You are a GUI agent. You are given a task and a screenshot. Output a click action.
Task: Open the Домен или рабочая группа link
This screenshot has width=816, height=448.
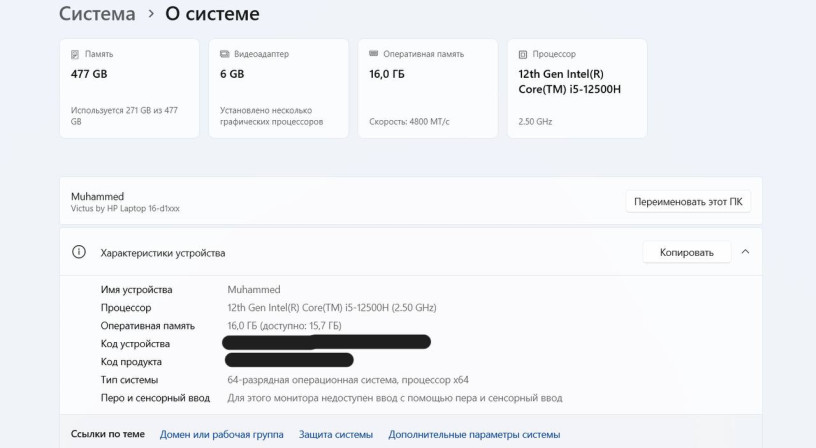pos(221,435)
